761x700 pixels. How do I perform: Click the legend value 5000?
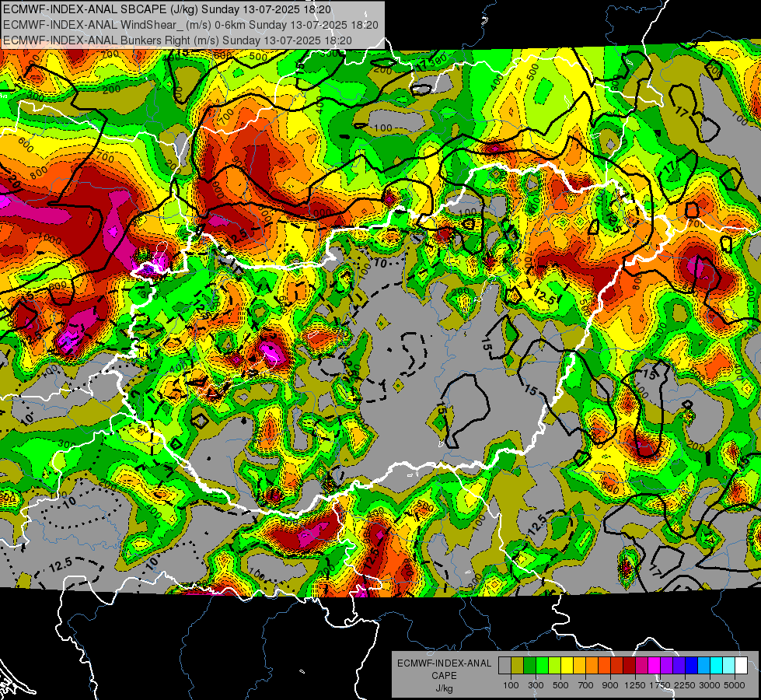coord(735,685)
